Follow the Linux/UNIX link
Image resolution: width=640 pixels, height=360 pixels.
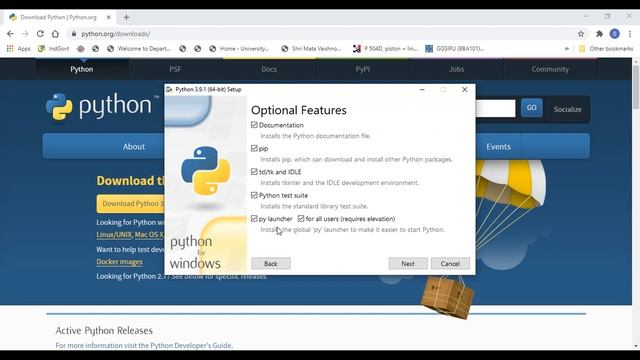point(114,235)
